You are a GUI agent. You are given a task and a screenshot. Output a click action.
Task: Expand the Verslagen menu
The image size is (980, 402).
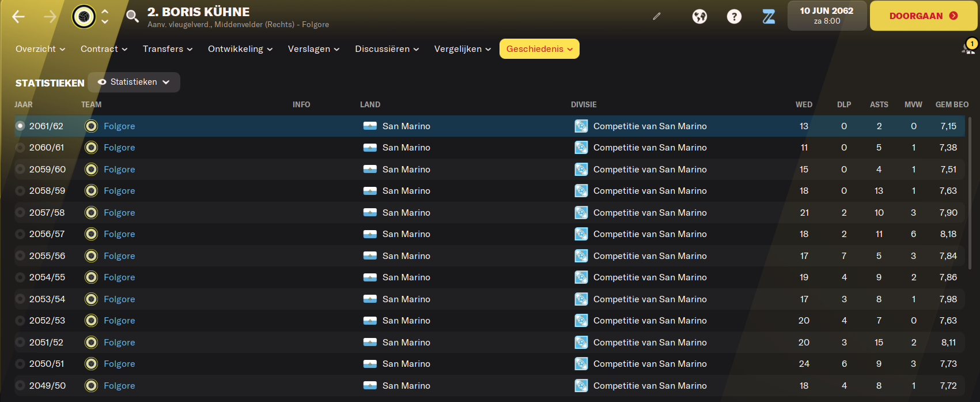point(313,49)
